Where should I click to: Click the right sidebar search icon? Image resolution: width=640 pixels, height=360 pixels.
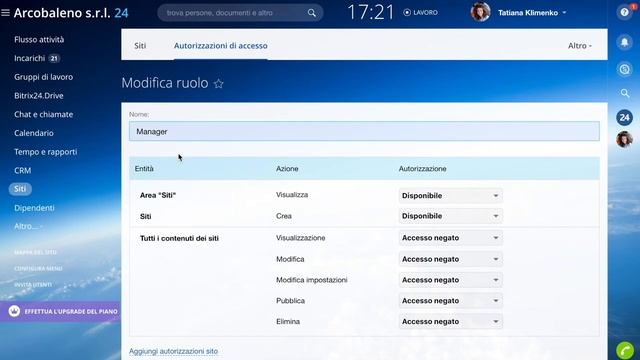(625, 93)
